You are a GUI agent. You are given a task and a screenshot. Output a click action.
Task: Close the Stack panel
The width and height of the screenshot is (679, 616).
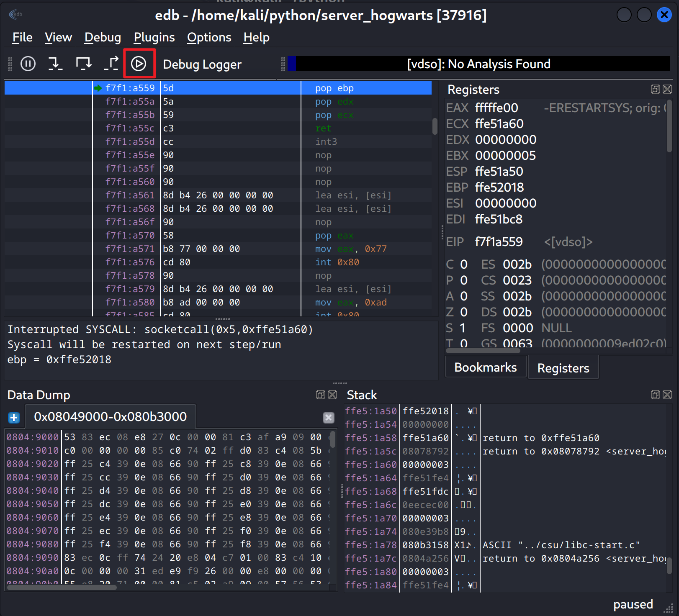[667, 395]
